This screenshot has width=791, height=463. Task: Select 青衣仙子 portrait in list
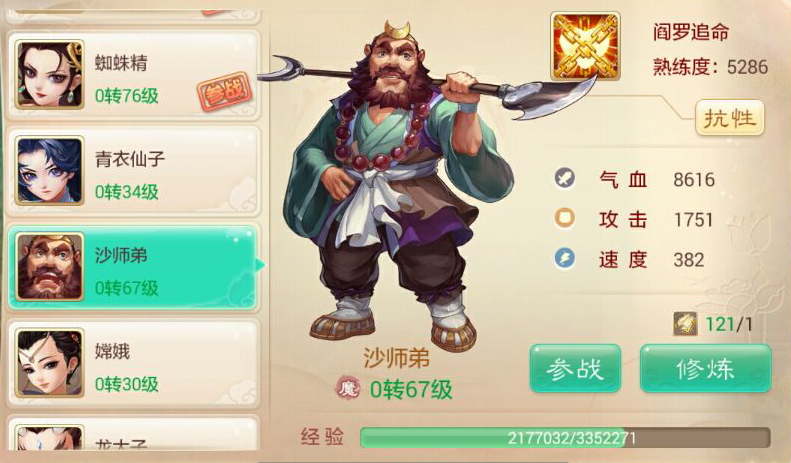pyautogui.click(x=49, y=170)
